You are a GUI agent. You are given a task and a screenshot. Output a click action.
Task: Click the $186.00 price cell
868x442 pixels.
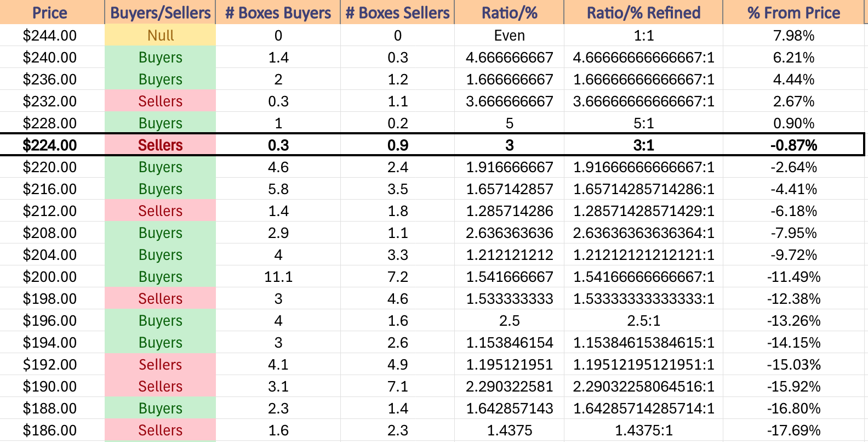click(x=52, y=430)
